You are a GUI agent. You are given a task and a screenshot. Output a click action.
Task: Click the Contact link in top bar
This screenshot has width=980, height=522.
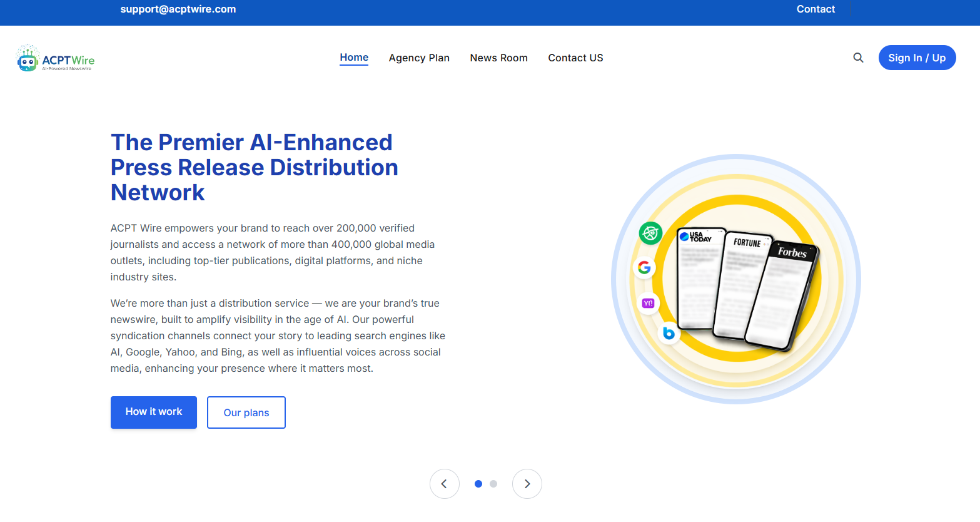816,9
